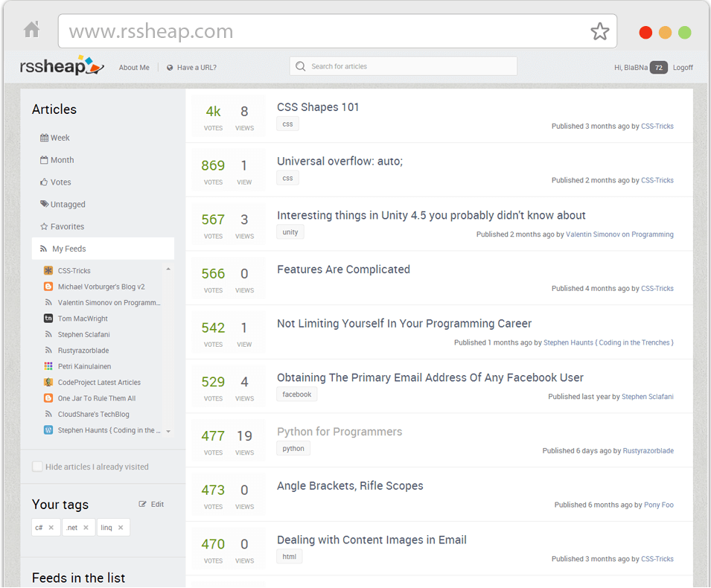Viewport: 711px width, 588px height.
Task: Remove the .net tag with its x
Action: point(86,527)
